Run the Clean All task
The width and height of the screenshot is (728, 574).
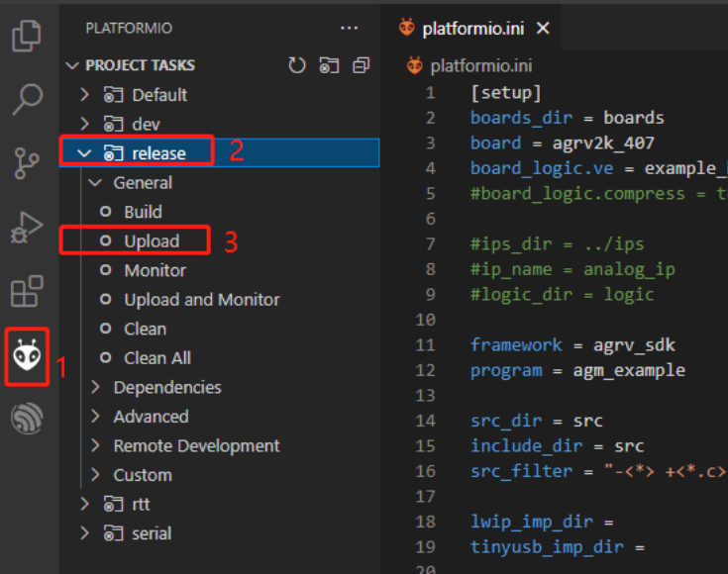157,358
